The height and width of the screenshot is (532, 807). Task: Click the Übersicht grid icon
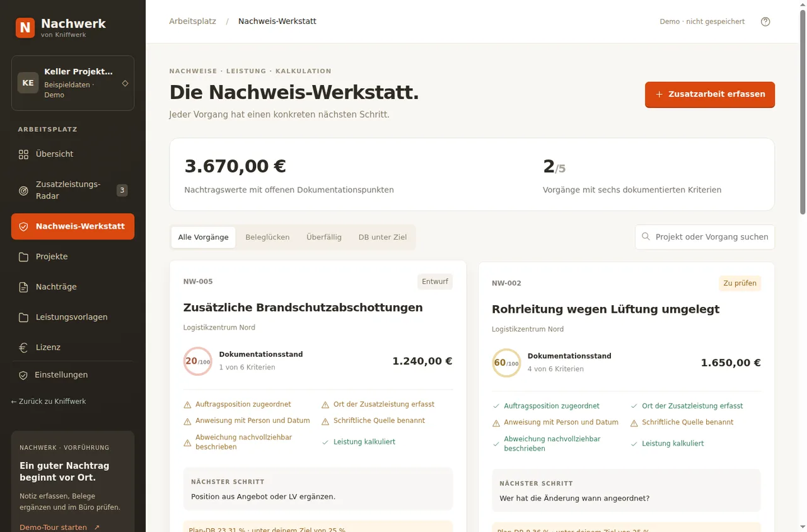pyautogui.click(x=23, y=154)
